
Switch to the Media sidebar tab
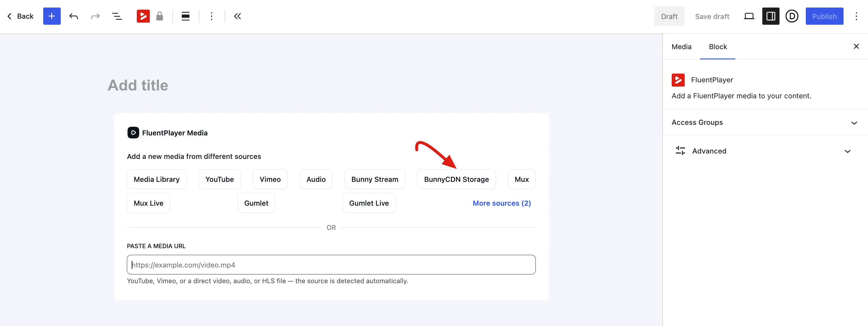tap(681, 47)
